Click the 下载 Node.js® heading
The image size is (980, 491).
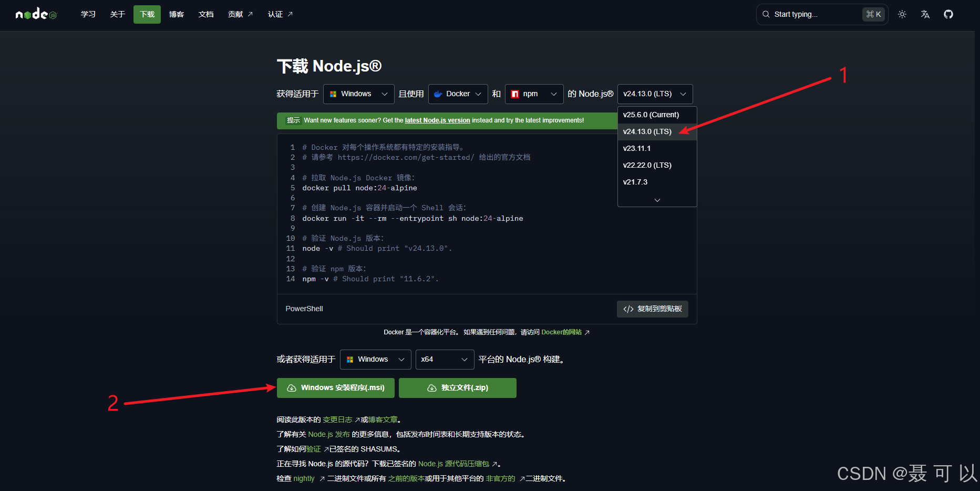click(x=329, y=66)
